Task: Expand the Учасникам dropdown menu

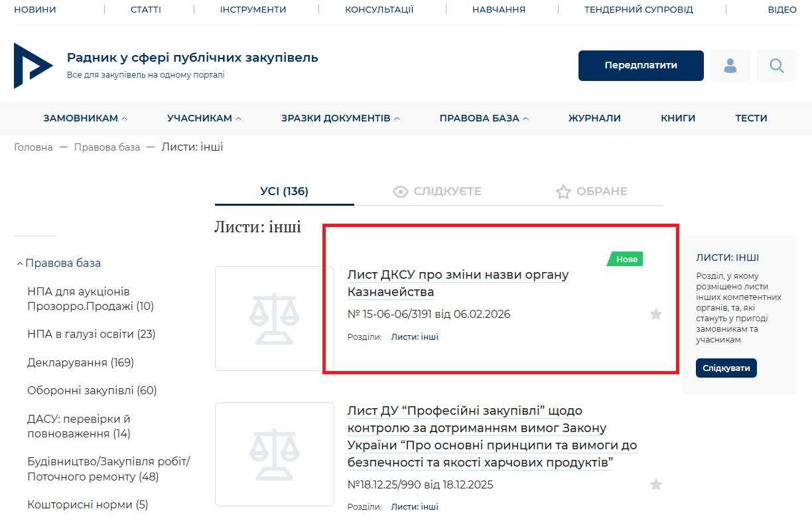Action: click(204, 118)
